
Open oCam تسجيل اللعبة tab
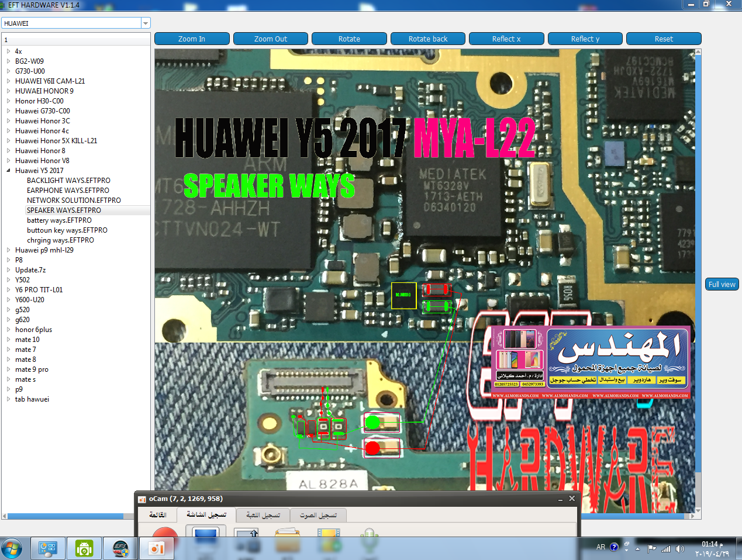pyautogui.click(x=263, y=515)
